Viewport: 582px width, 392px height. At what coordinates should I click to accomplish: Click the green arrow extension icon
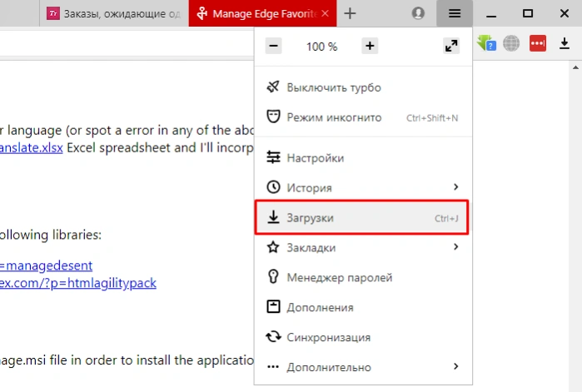(x=486, y=43)
